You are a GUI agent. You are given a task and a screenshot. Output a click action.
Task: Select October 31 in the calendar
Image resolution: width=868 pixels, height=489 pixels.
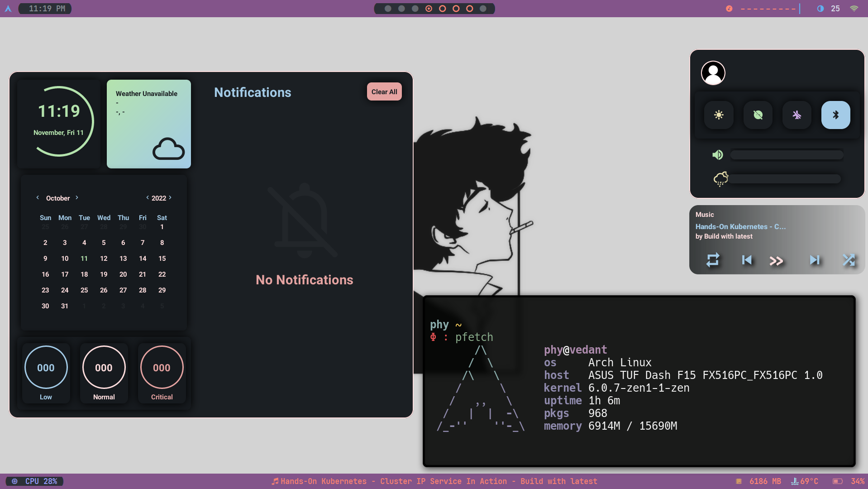pyautogui.click(x=65, y=306)
